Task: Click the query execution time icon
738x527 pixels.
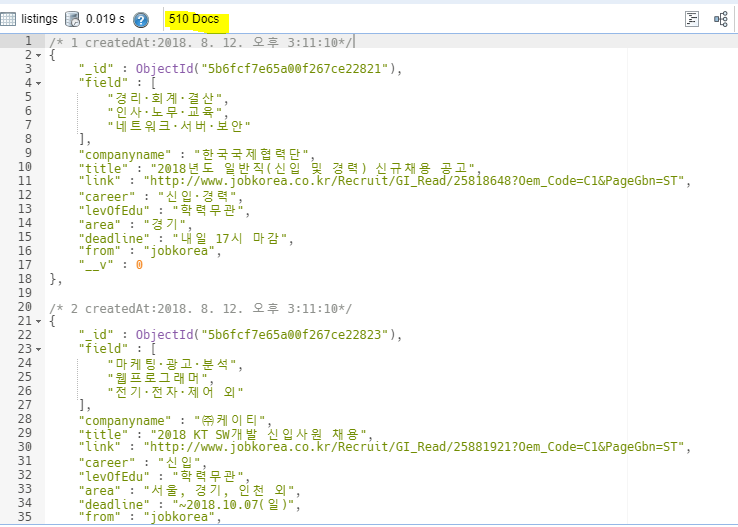Action: point(73,19)
